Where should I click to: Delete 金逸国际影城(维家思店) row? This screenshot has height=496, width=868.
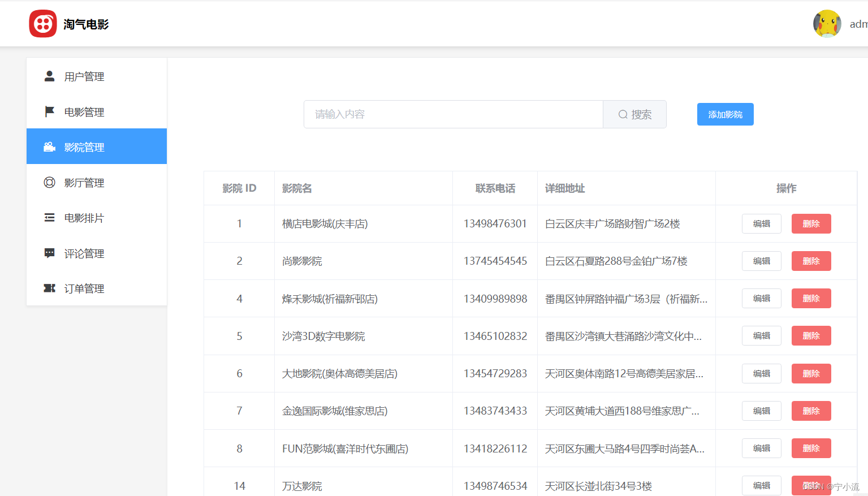tap(811, 411)
